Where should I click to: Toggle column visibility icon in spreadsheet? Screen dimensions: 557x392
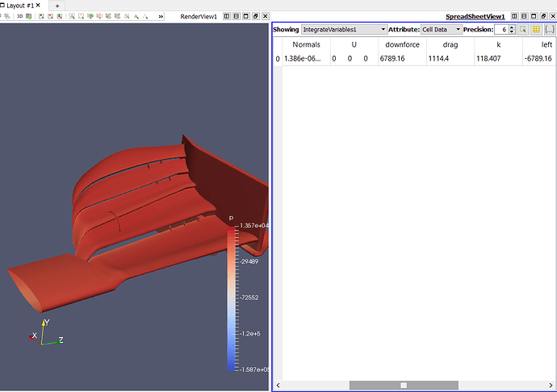[535, 29]
